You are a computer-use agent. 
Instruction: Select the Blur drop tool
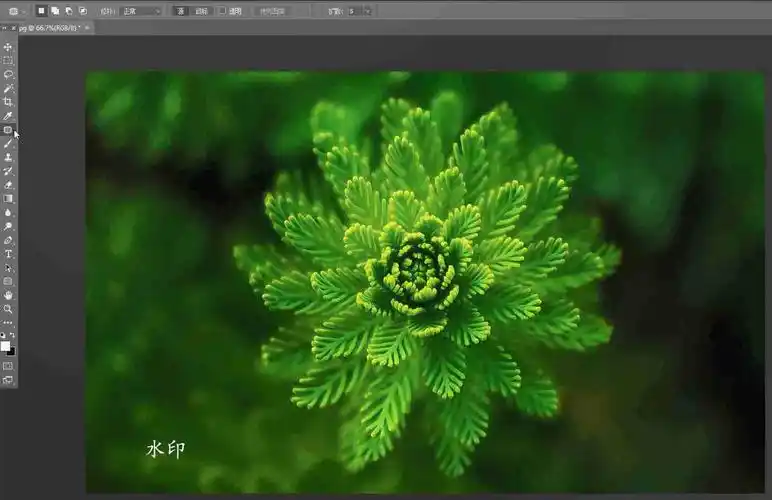[x=8, y=213]
